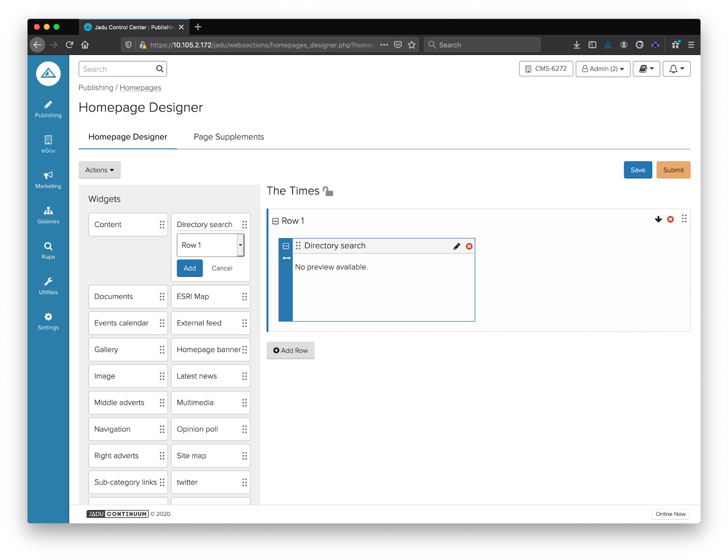The height and width of the screenshot is (560, 728).
Task: Collapse the Directory search widget panel
Action: [x=286, y=246]
